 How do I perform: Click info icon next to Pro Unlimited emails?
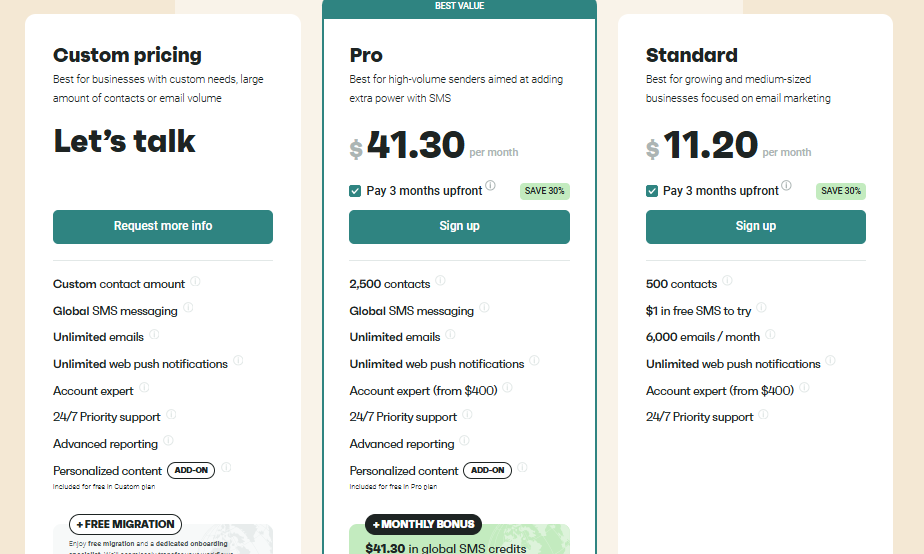tap(450, 336)
